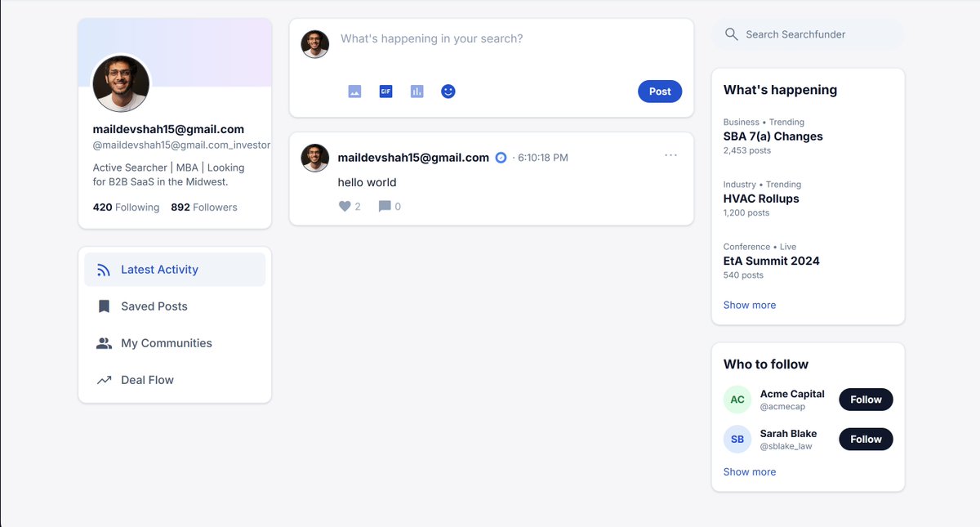
Task: Click the Latest Activity feed icon
Action: 104,270
